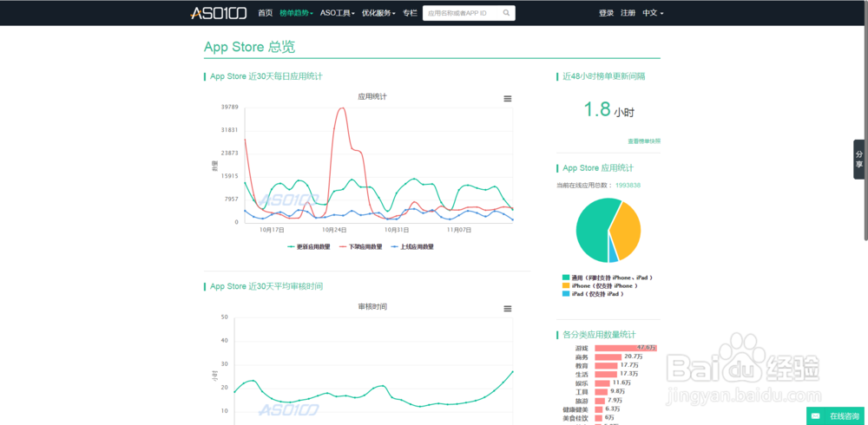Open the 专栏 navigation item

pyautogui.click(x=410, y=13)
